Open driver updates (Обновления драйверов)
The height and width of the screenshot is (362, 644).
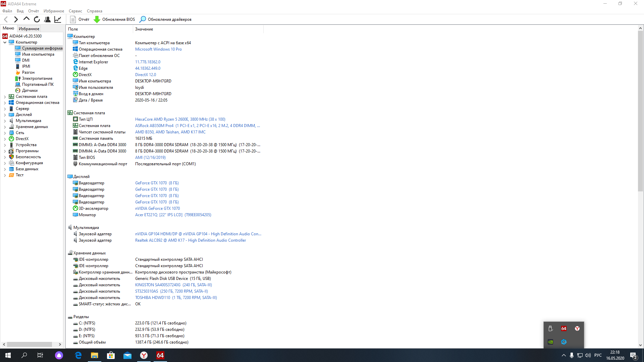click(x=166, y=19)
